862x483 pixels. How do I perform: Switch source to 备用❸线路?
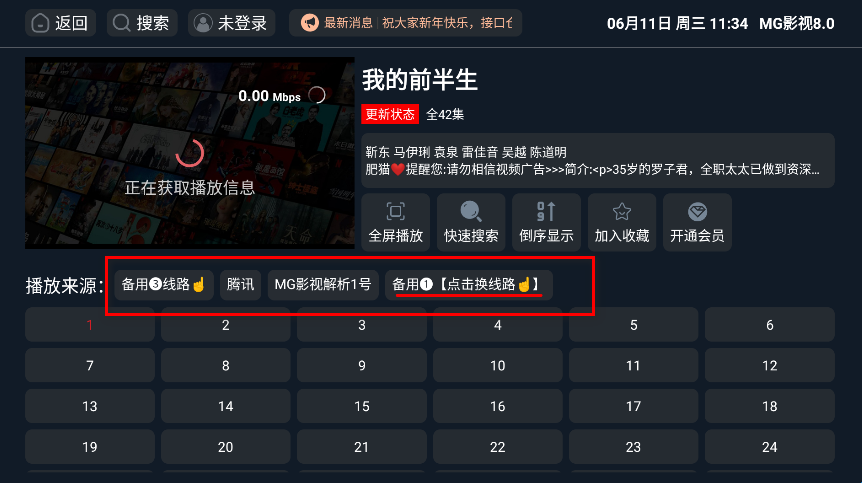pyautogui.click(x=164, y=285)
